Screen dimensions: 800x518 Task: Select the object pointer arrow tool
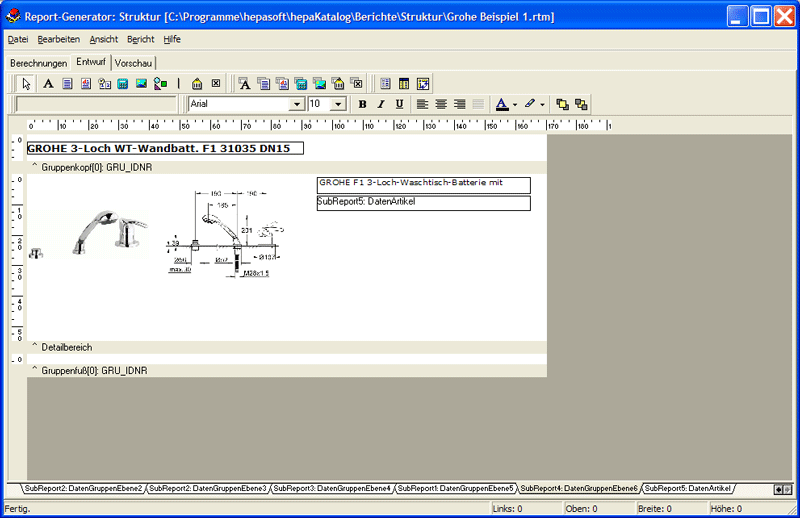coord(26,84)
